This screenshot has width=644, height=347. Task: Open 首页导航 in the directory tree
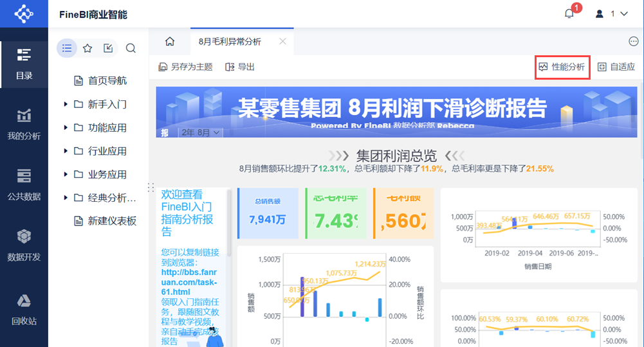(100, 80)
